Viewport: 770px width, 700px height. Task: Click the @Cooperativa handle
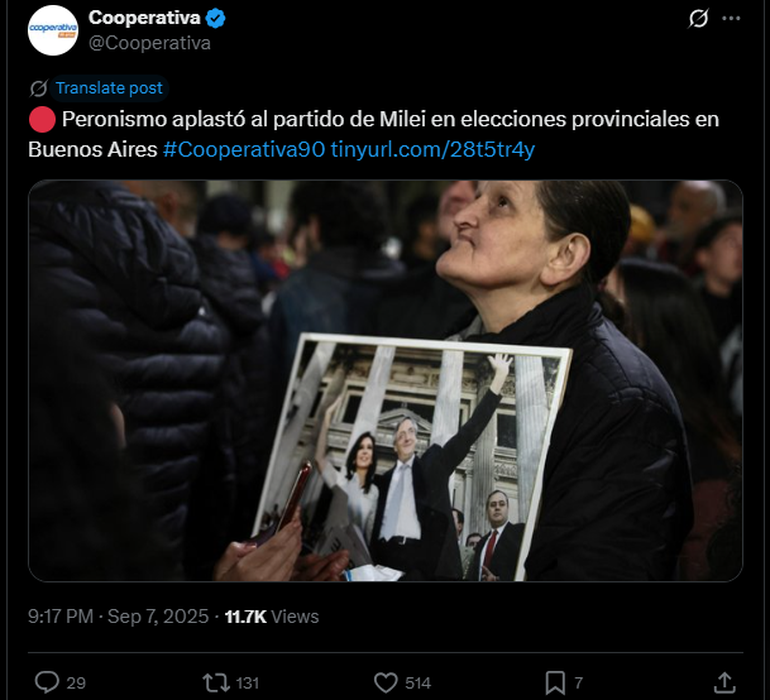coord(150,43)
